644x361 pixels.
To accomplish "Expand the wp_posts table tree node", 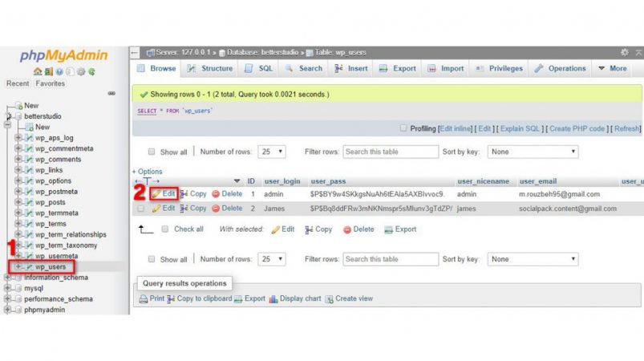I will 18,201.
